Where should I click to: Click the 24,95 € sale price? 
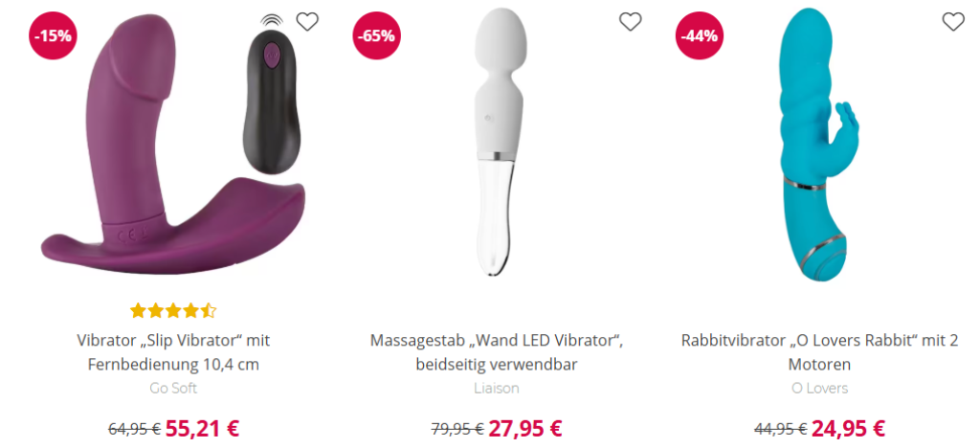point(848,429)
